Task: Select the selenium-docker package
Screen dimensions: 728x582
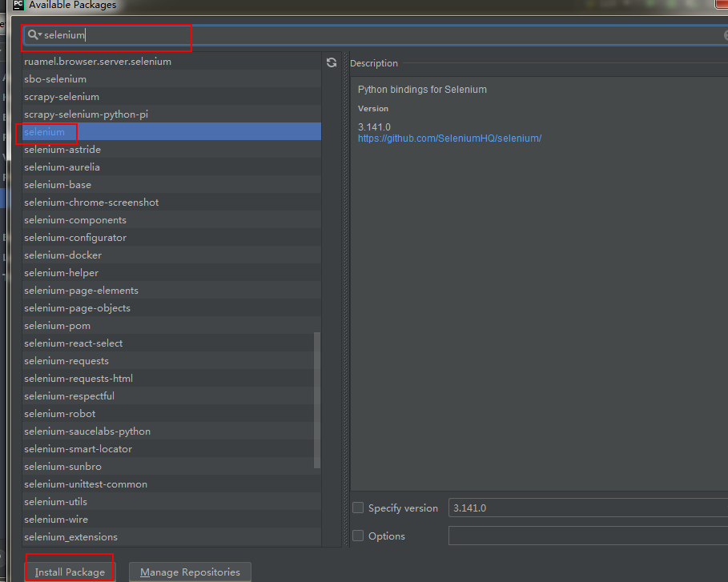Action: tap(171, 255)
